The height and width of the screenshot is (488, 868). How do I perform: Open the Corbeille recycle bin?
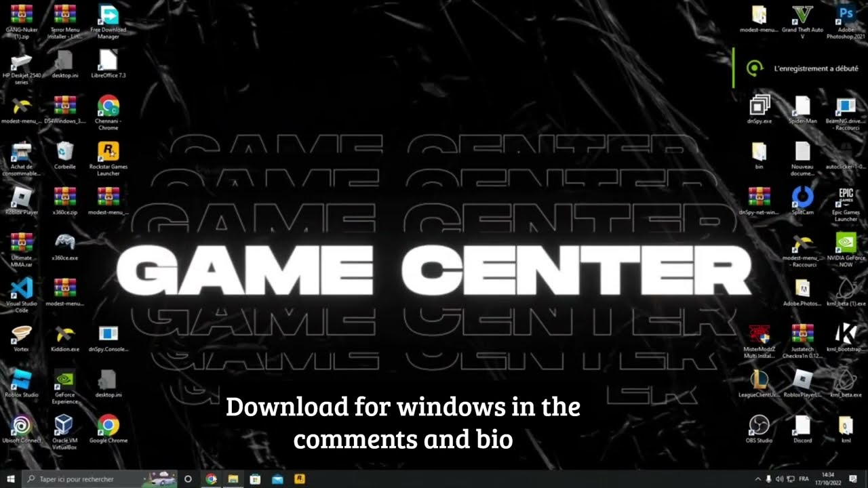point(65,156)
